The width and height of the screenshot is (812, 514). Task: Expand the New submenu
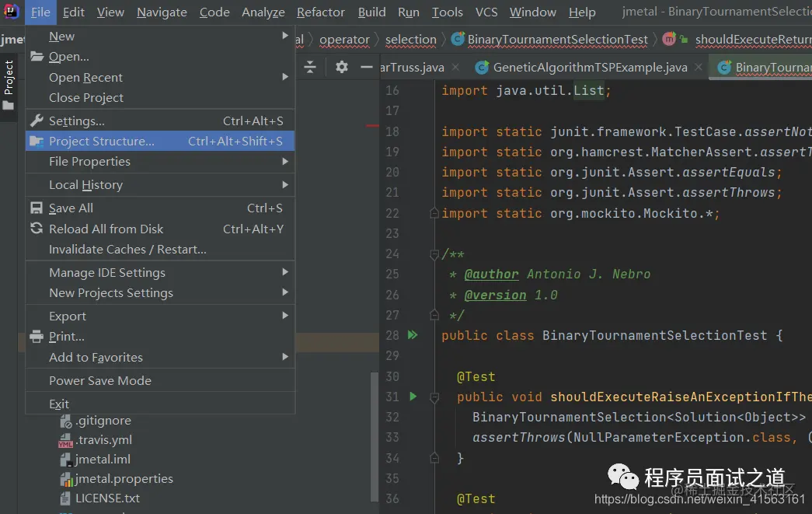[160, 37]
